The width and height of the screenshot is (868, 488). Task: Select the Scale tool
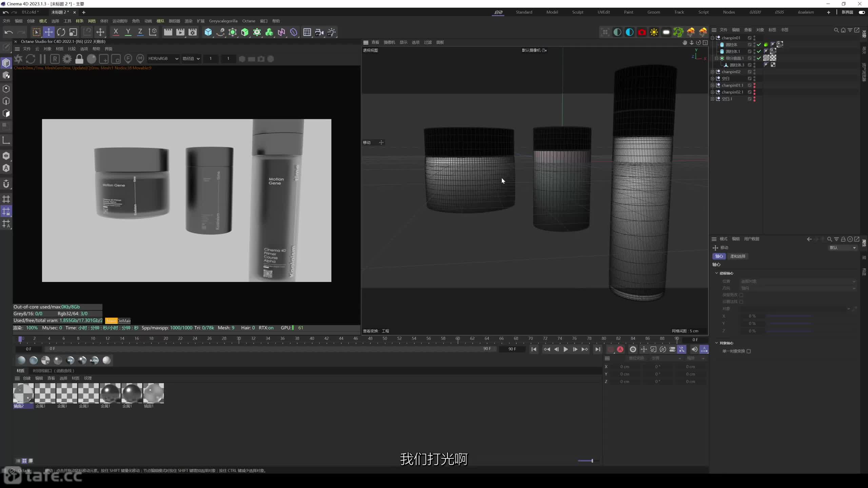click(73, 32)
